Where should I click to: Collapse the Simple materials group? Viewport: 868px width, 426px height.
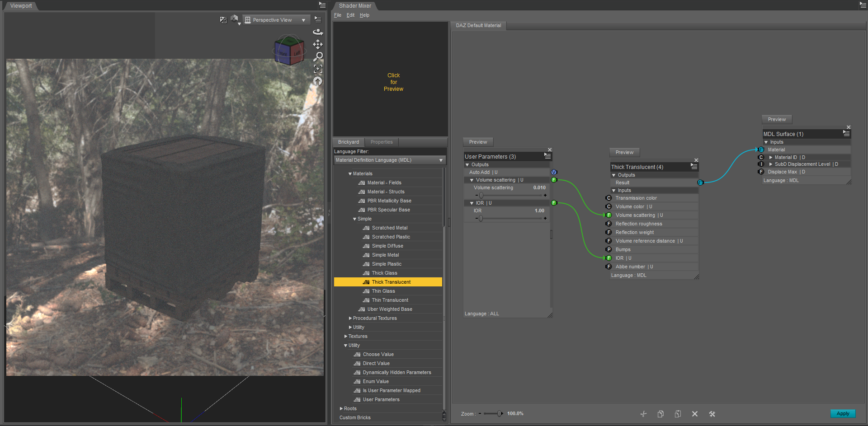pyautogui.click(x=354, y=219)
